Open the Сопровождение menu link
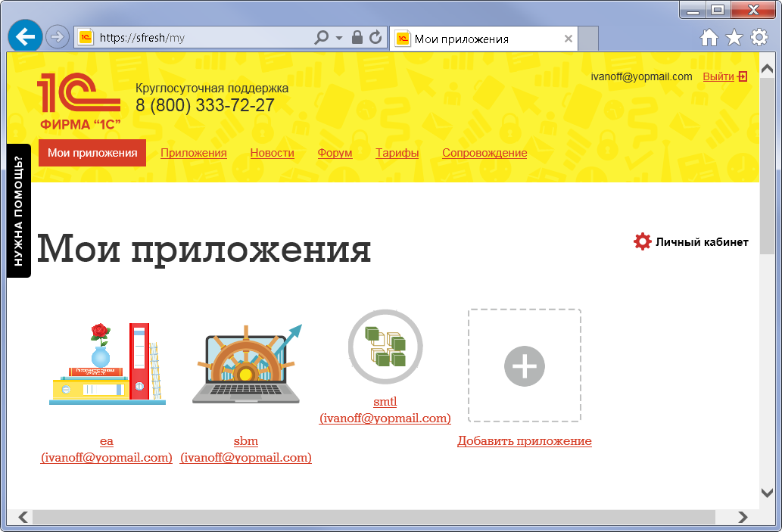Viewport: 782px width, 532px height. tap(484, 153)
